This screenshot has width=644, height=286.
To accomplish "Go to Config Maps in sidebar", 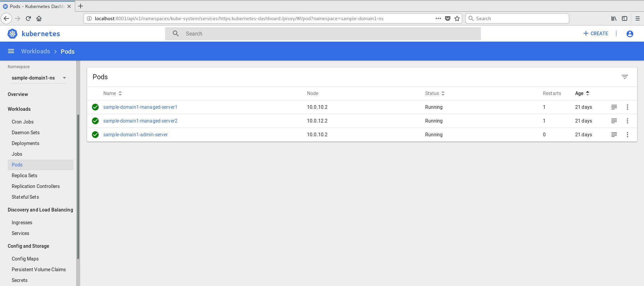I will [25, 259].
